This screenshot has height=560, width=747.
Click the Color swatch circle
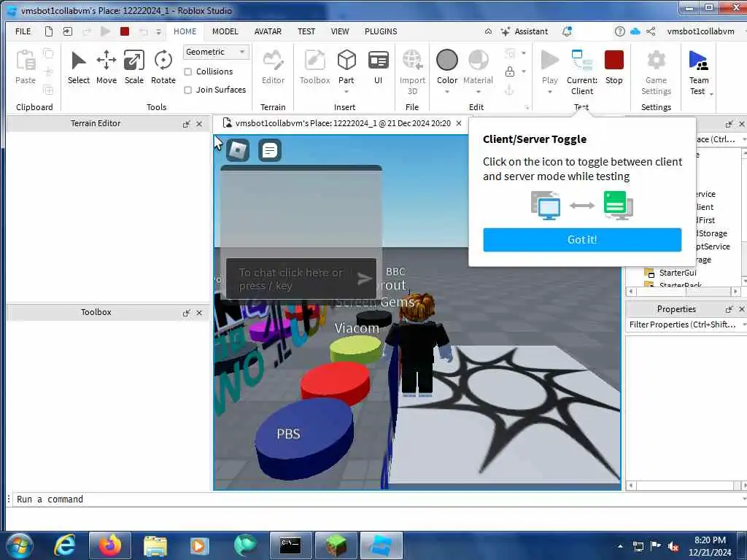click(447, 61)
